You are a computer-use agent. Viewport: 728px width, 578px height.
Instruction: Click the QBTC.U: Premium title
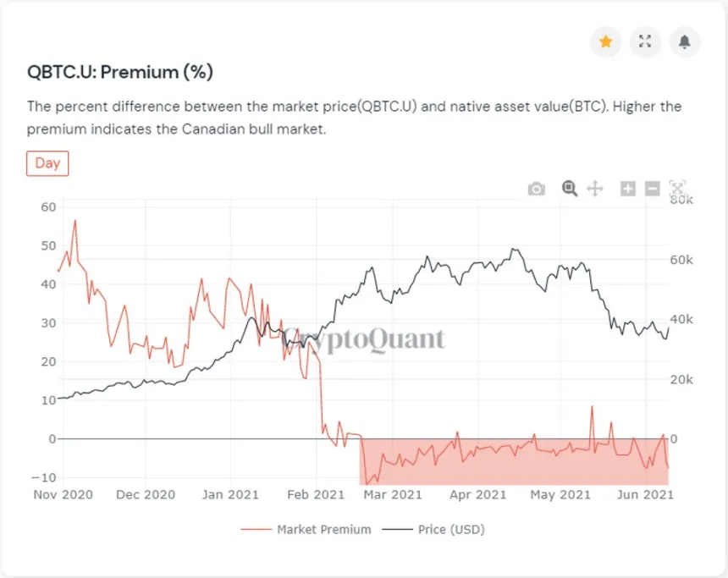(122, 73)
